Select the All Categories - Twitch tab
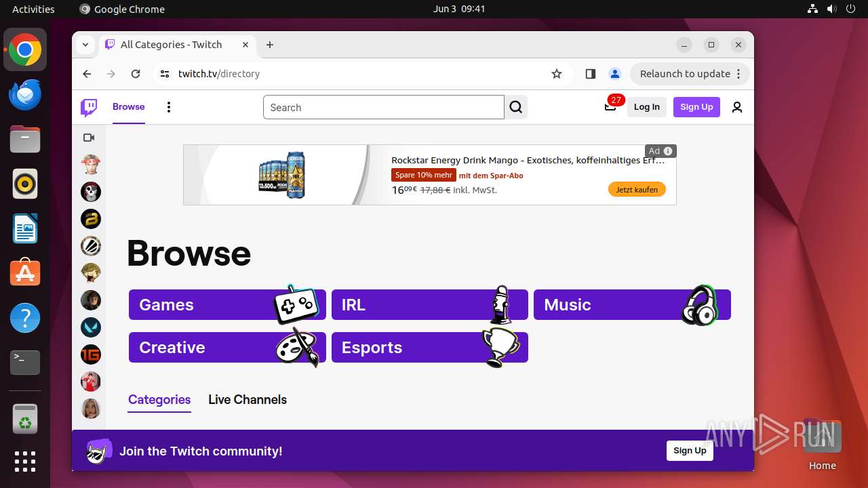Screen dimensions: 868x488 [178, 45]
